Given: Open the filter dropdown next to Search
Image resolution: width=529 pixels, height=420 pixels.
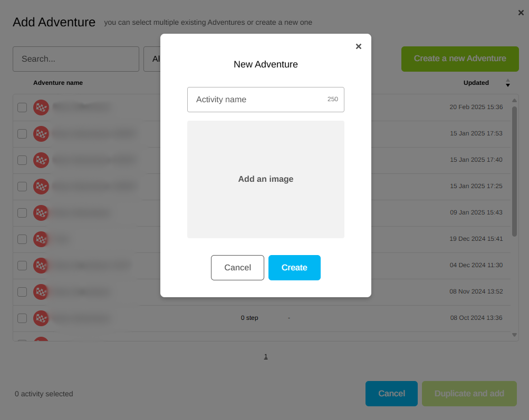Looking at the screenshot, I should [152, 59].
